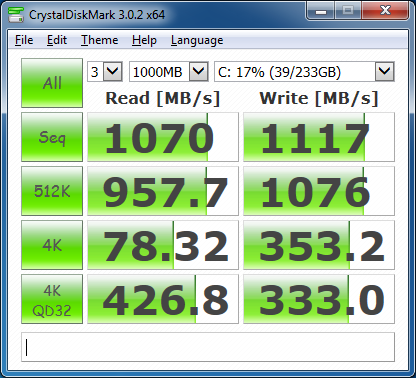Close the CrystalDiskMark window
The height and width of the screenshot is (378, 416).
coord(385,11)
